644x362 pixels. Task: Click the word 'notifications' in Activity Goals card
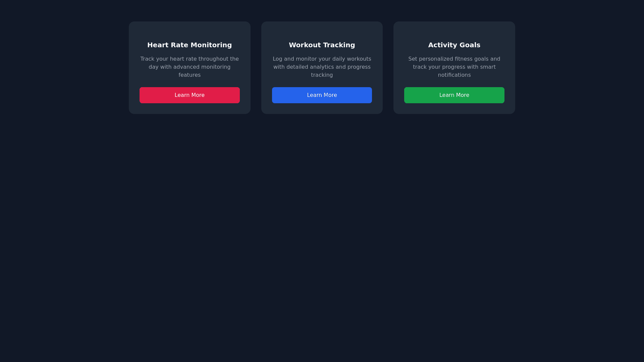(x=454, y=75)
